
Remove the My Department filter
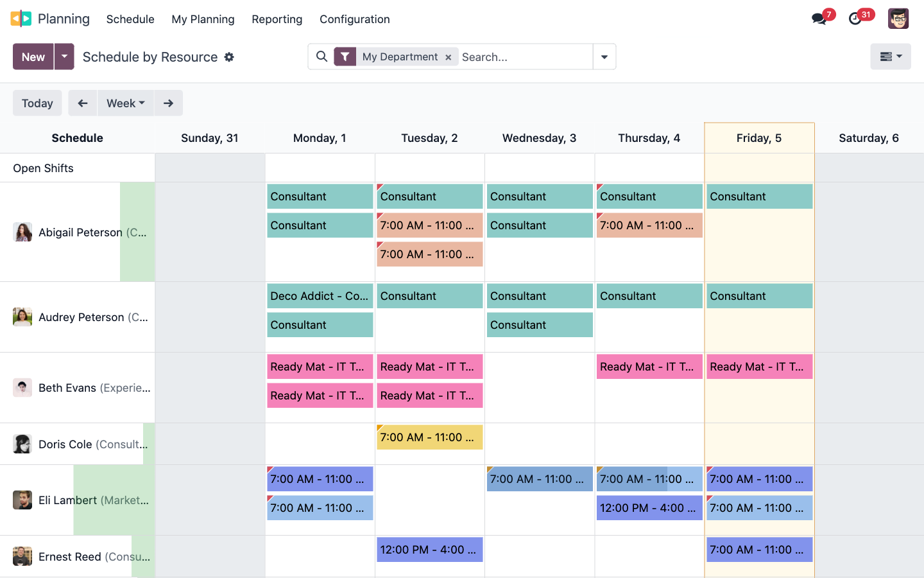pos(448,57)
